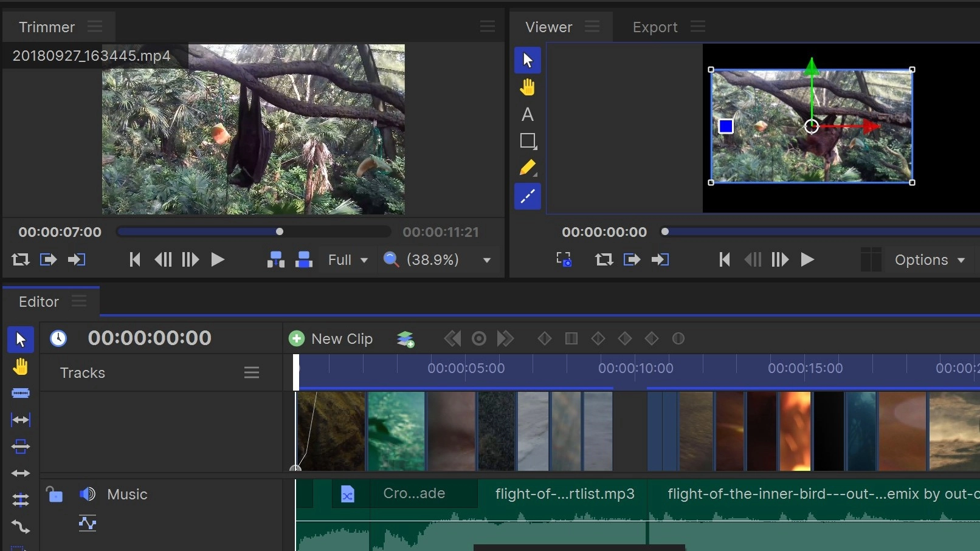Select the Hand tool in Editor sidebar
The width and height of the screenshot is (980, 551).
click(21, 367)
